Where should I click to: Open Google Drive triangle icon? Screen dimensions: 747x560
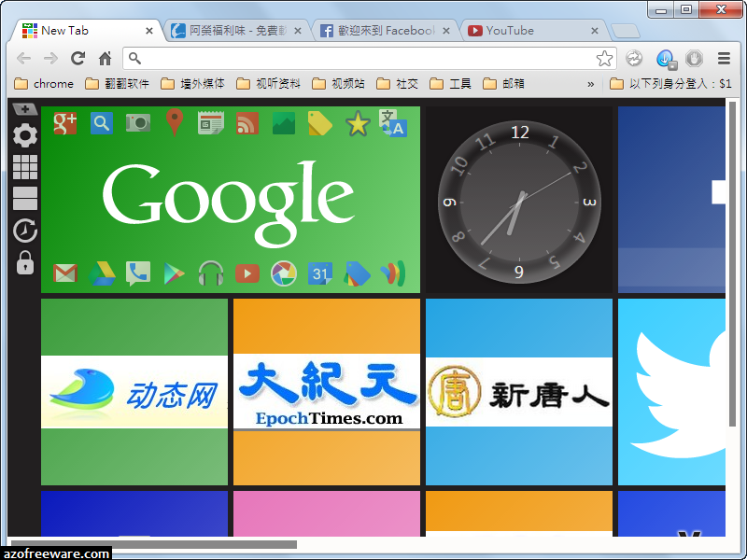coord(102,273)
